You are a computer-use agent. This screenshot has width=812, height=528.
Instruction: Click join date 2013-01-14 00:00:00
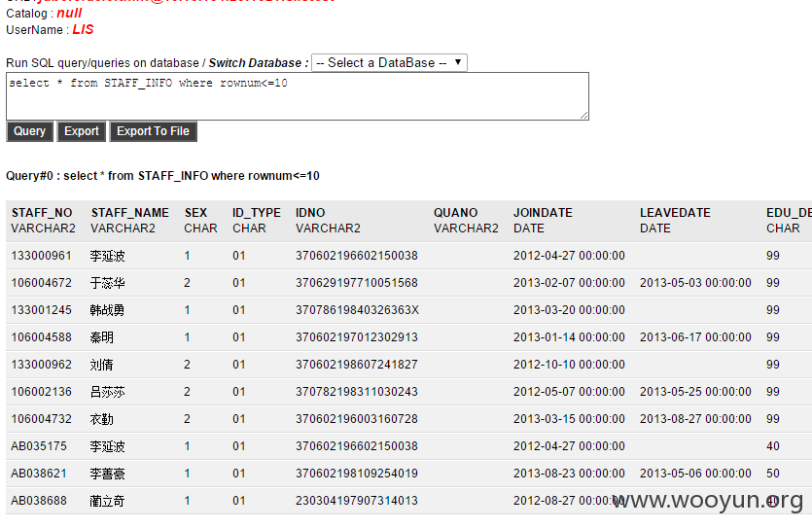point(569,337)
